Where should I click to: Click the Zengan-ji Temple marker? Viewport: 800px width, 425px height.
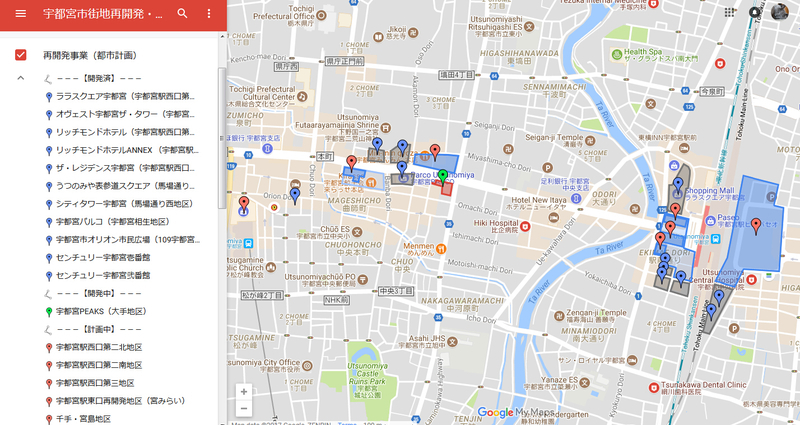coord(559,316)
